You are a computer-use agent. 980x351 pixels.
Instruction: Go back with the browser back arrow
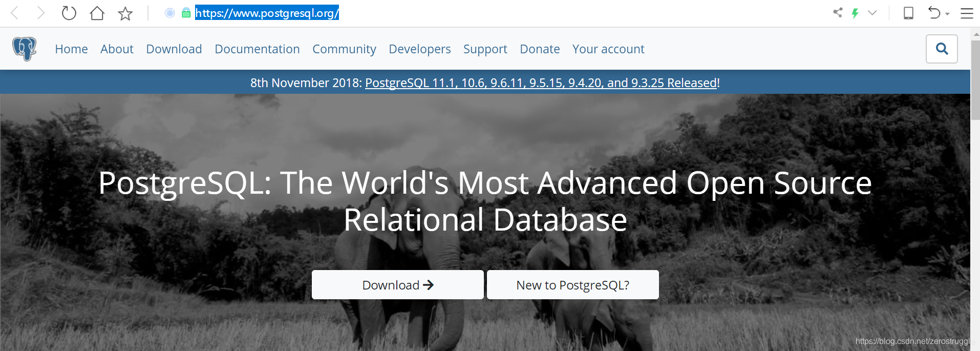click(15, 13)
